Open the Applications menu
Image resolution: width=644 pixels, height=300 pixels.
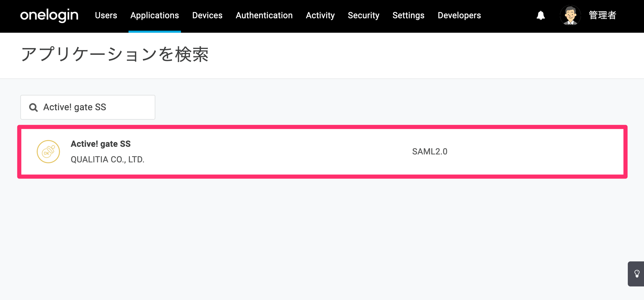155,15
